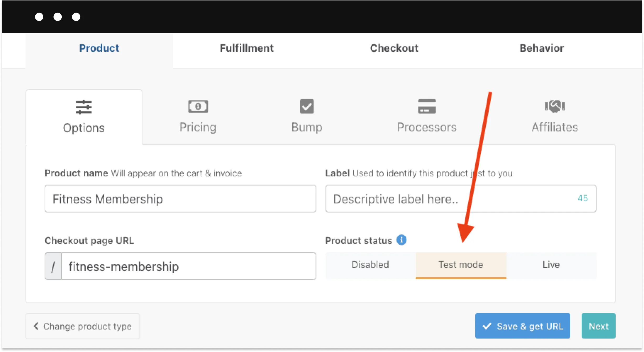Viewport: 644px width, 352px height.
Task: Click the Pricing money bill icon
Action: [x=198, y=106]
